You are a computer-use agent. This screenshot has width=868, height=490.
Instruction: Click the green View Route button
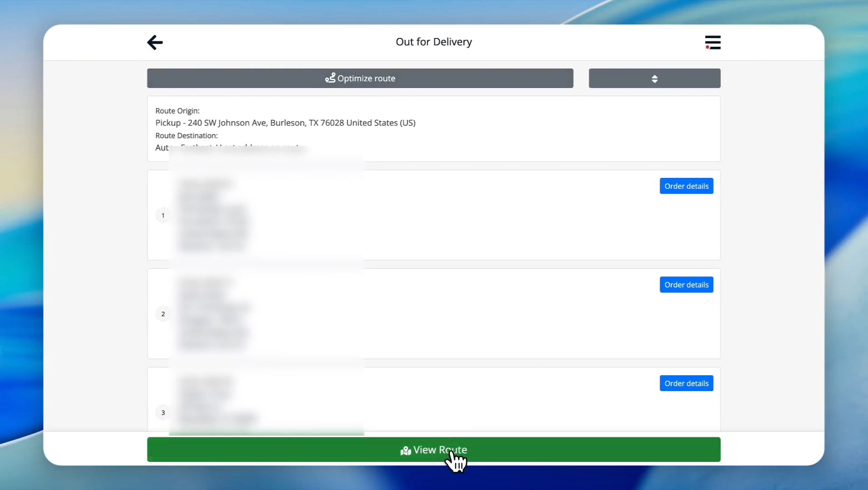434,450
